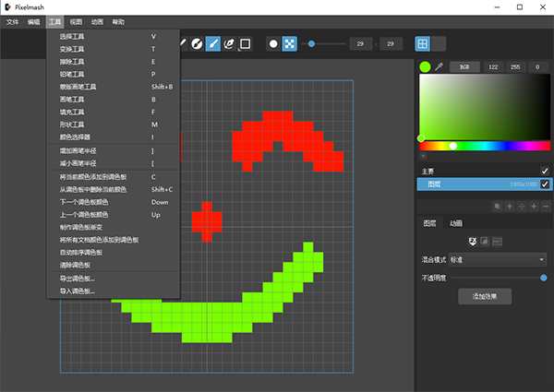Select the active brush tool icon in toolbar
The height and width of the screenshot is (392, 554).
point(212,43)
